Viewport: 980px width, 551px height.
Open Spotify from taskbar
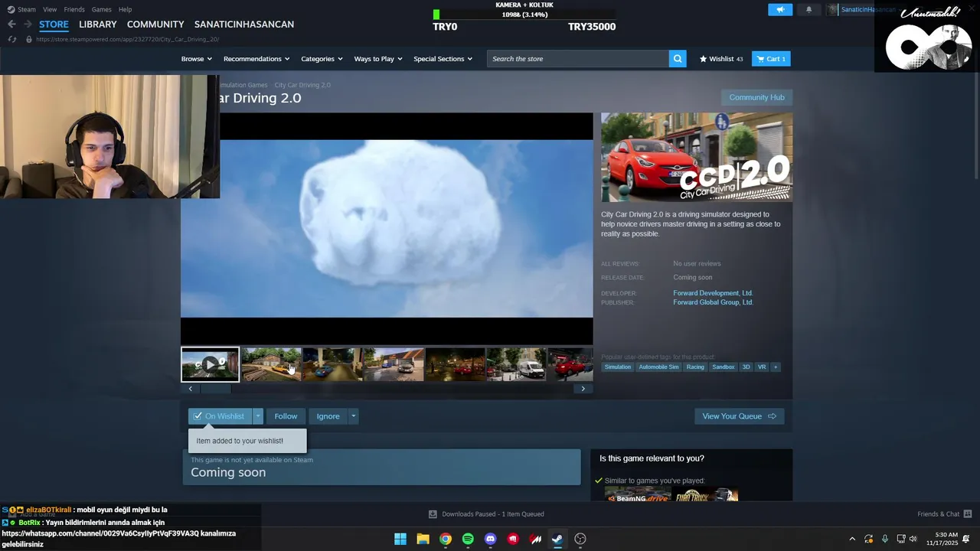coord(468,539)
